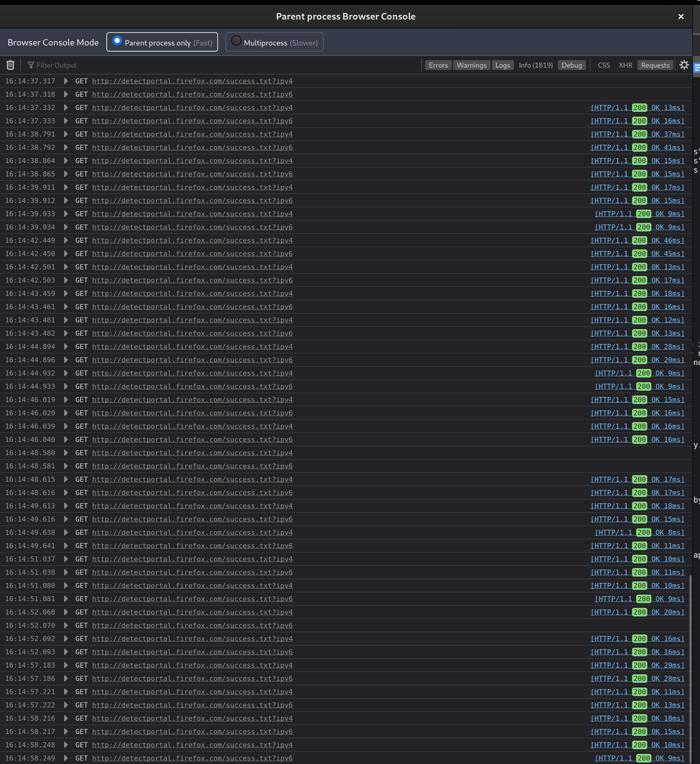Open success.txt?ipv6 URL at 16:14:37.318
The image size is (700, 764).
click(x=193, y=94)
